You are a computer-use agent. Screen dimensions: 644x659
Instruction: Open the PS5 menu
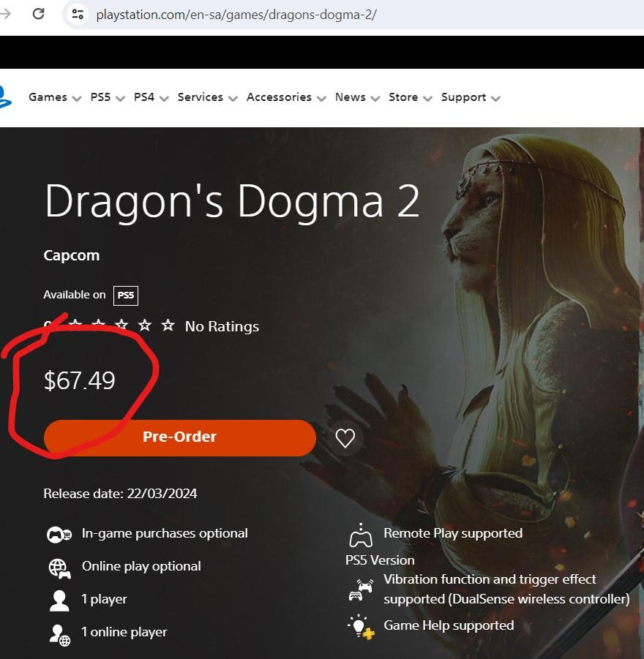coord(100,97)
